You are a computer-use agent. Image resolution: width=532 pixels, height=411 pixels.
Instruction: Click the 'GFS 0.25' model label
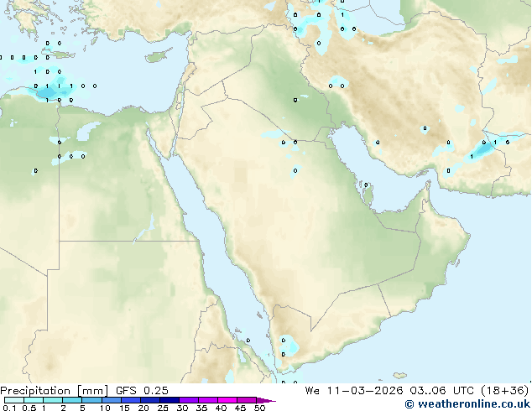(142, 391)
